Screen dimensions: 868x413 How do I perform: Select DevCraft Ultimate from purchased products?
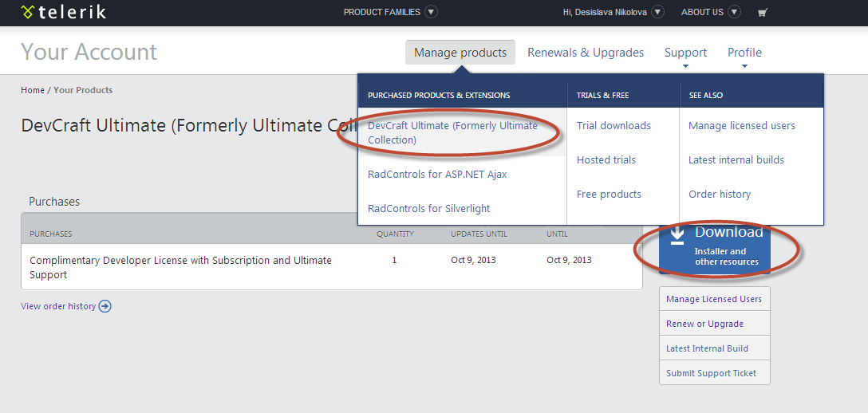coord(452,132)
